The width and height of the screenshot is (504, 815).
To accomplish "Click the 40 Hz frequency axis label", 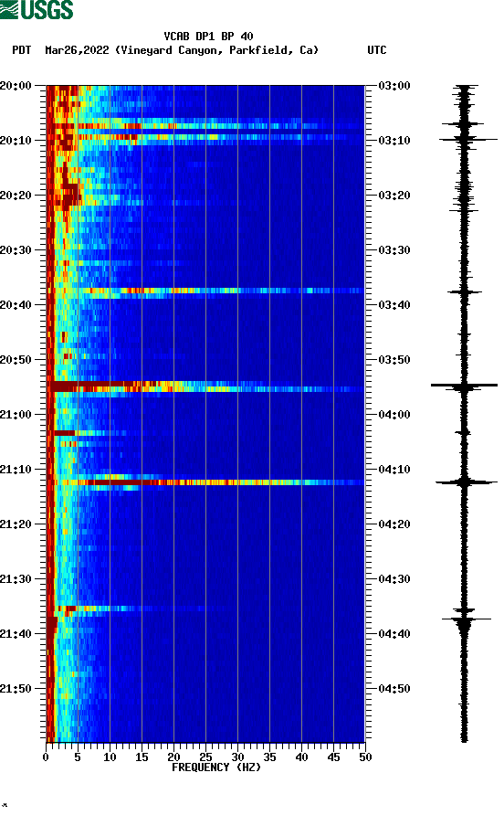I will pos(301,757).
